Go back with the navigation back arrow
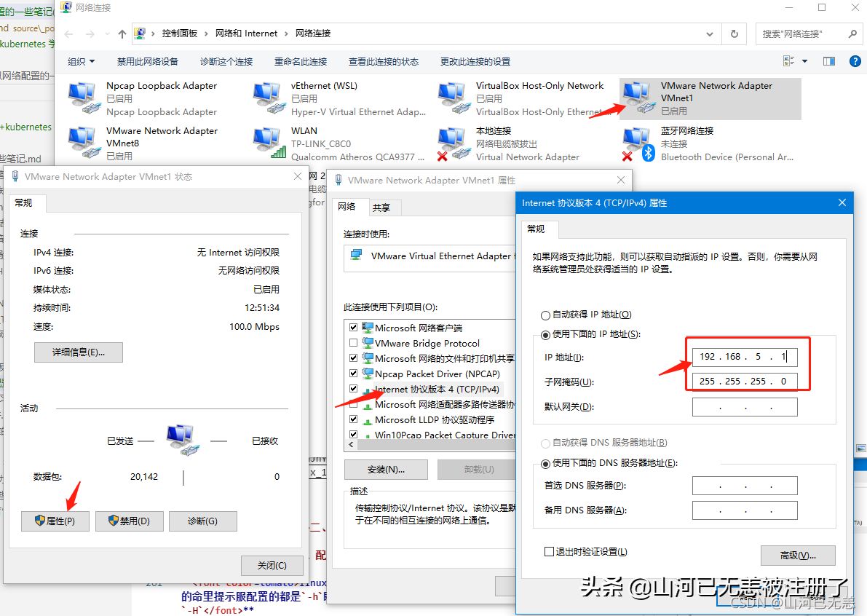The image size is (867, 616). (68, 33)
